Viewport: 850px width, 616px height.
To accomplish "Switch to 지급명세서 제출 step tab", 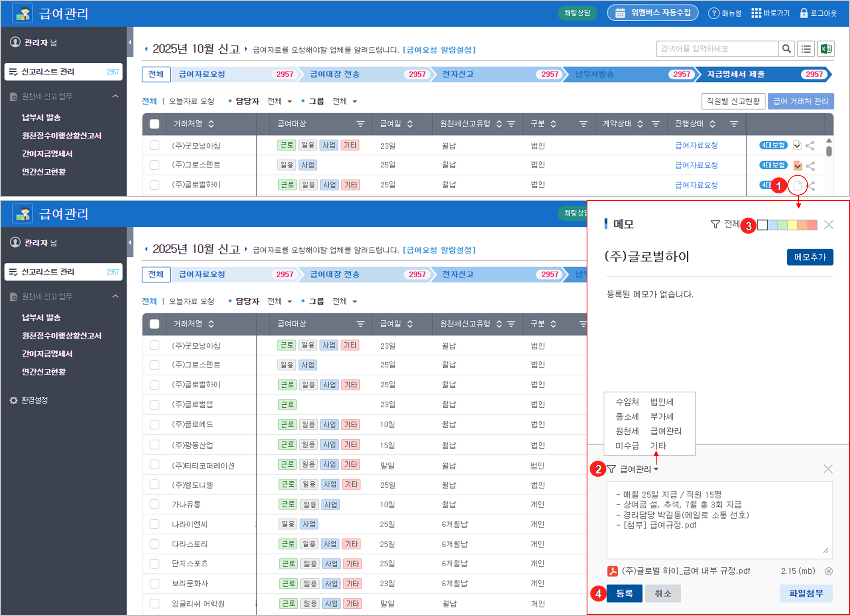I will (735, 74).
